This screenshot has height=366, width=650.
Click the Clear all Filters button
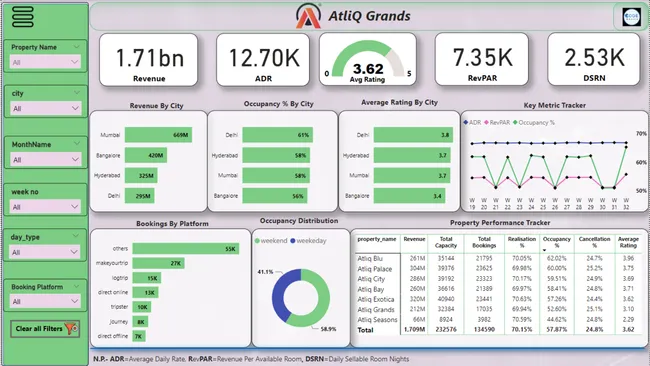[x=45, y=329]
